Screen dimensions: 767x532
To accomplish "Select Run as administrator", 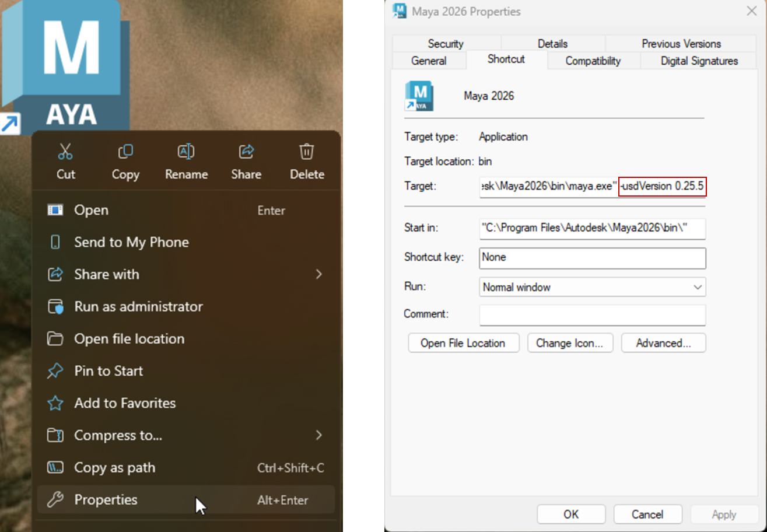I will pyautogui.click(x=186, y=306).
